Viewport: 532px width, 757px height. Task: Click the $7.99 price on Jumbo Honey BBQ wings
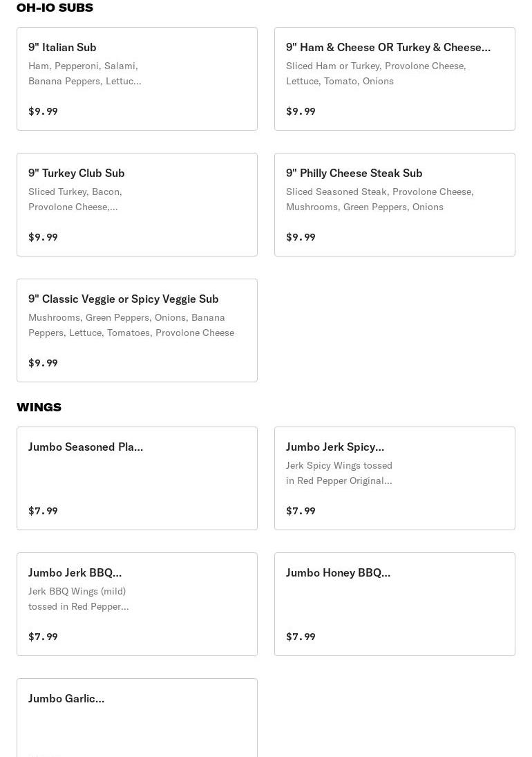(301, 637)
